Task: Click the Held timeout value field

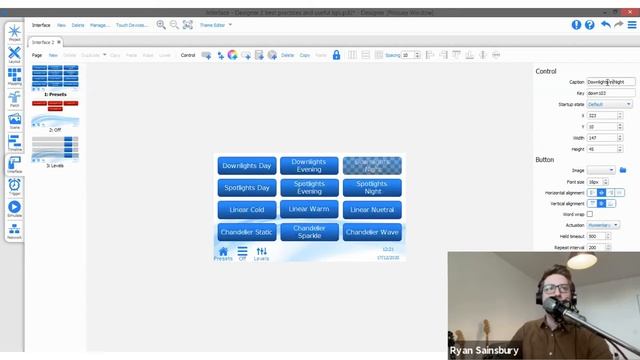Action: point(596,236)
